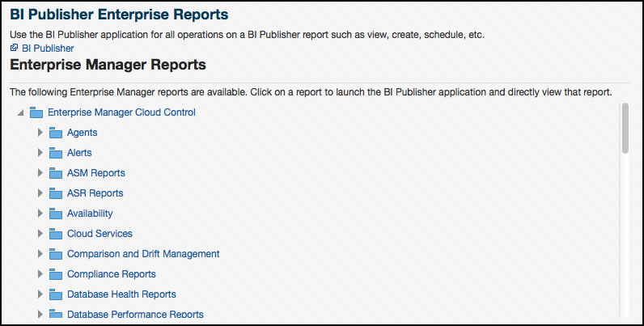
Task: Click the Availability folder icon
Action: click(56, 213)
